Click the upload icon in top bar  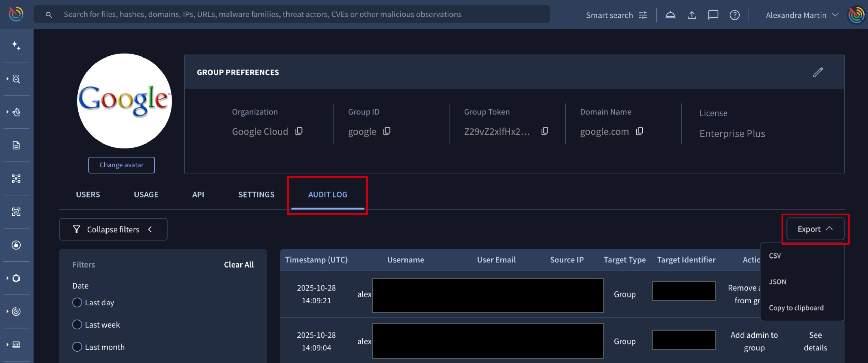click(692, 15)
